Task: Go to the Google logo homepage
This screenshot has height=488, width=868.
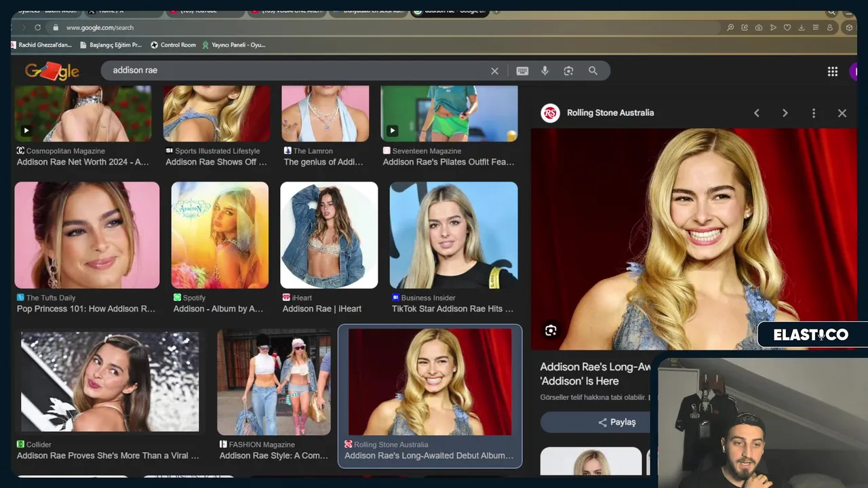Action: point(52,70)
